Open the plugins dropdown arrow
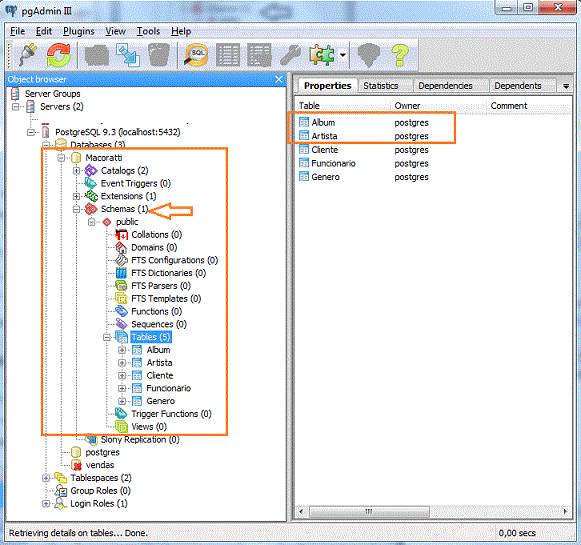 coord(343,55)
